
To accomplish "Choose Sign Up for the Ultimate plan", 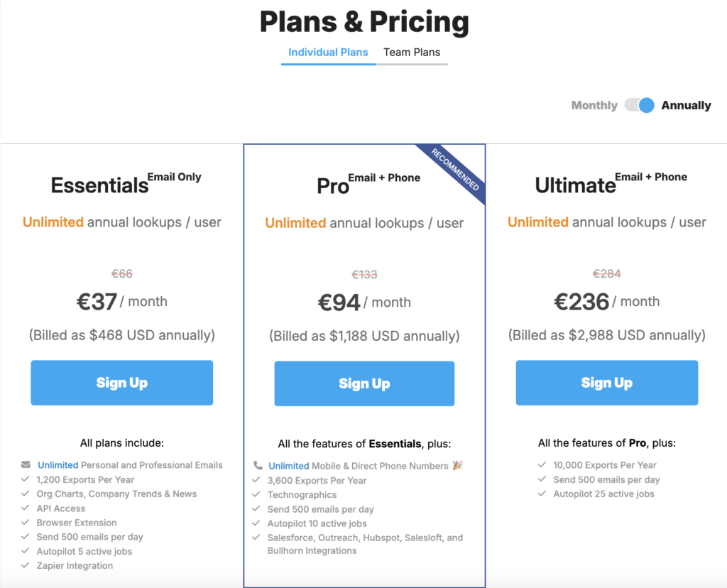I will click(606, 383).
